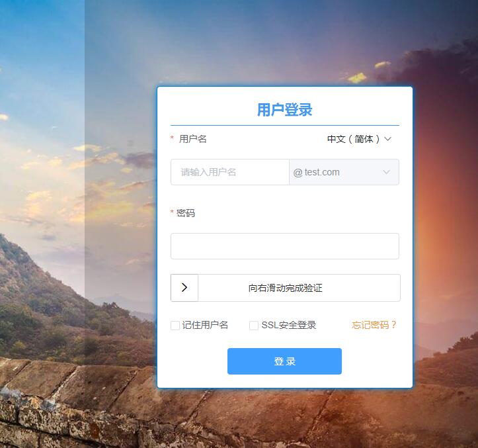Screen dimensions: 478x448
Task: Click the 向右滑动完成验证 slider track
Action: pos(286,288)
